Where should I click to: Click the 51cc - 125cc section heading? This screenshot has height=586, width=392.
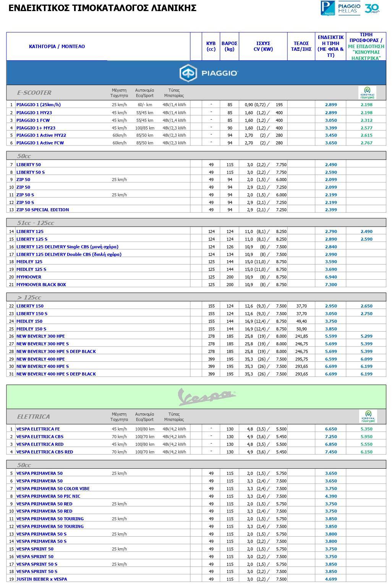pos(36,223)
